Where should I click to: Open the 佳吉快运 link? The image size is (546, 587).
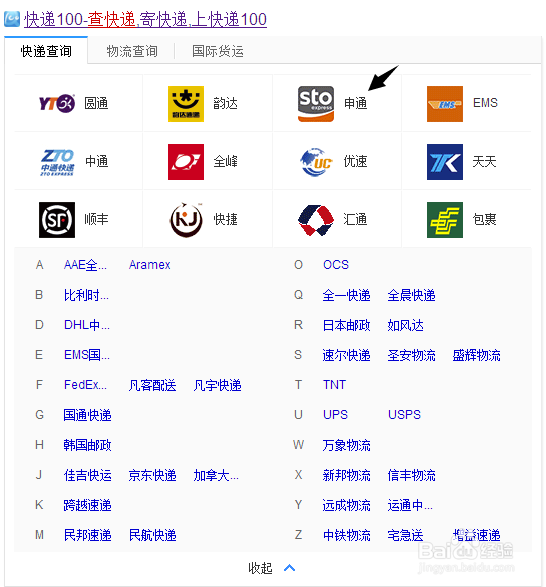pyautogui.click(x=88, y=475)
